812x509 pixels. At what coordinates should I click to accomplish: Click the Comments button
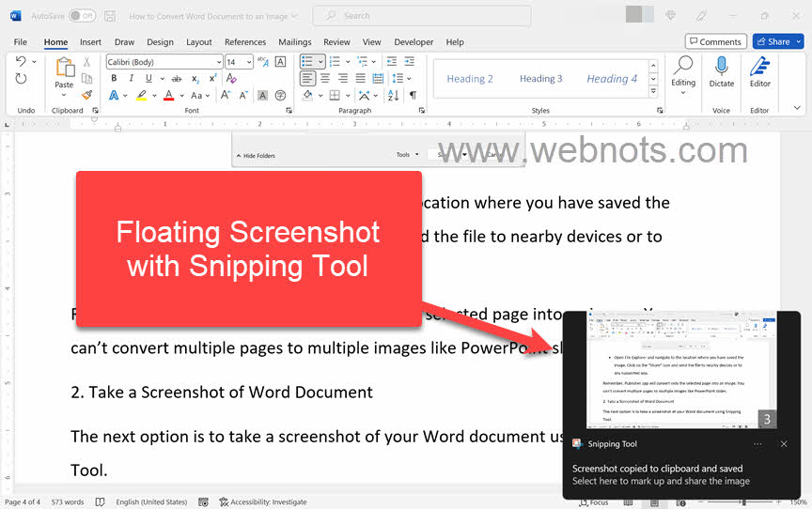click(715, 41)
